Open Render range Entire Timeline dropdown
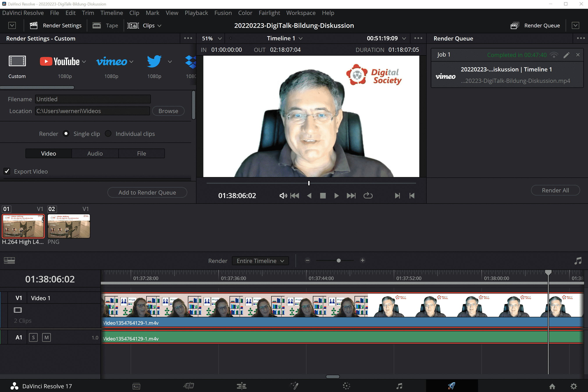The height and width of the screenshot is (392, 588). [260, 261]
